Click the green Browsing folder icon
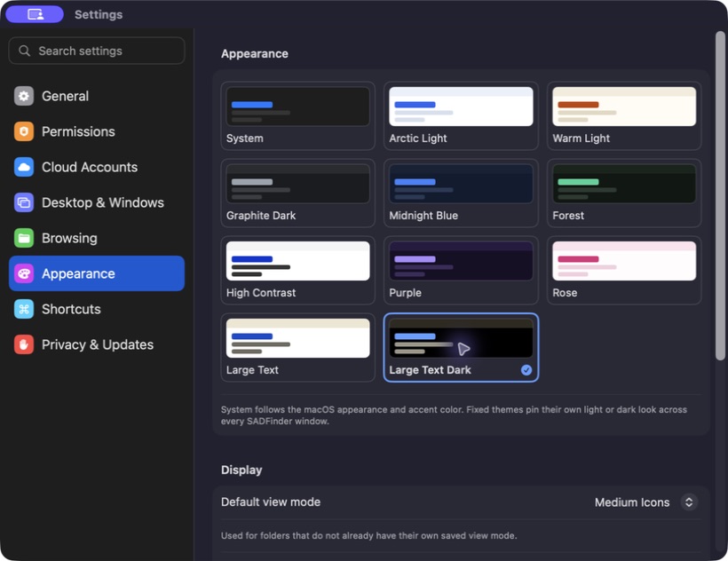The image size is (728, 561). click(x=24, y=238)
